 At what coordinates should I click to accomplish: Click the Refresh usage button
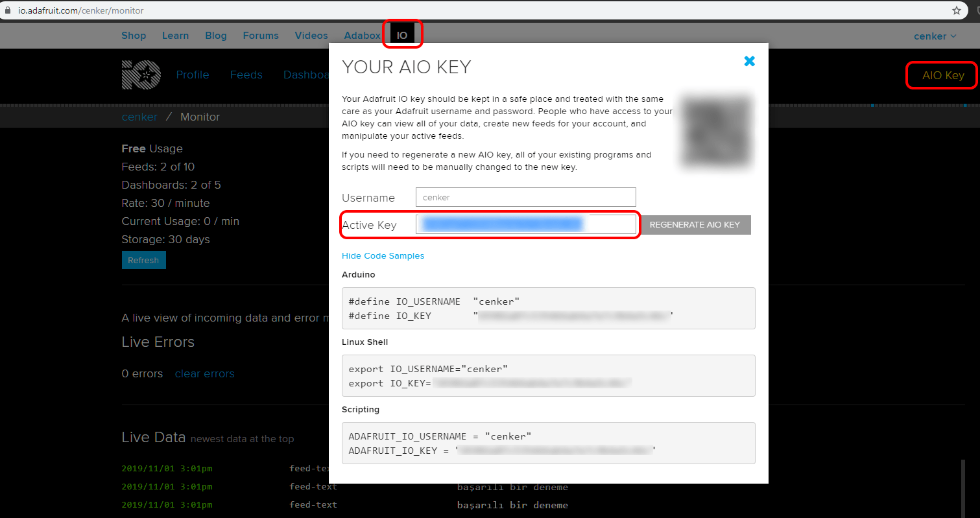coord(143,260)
